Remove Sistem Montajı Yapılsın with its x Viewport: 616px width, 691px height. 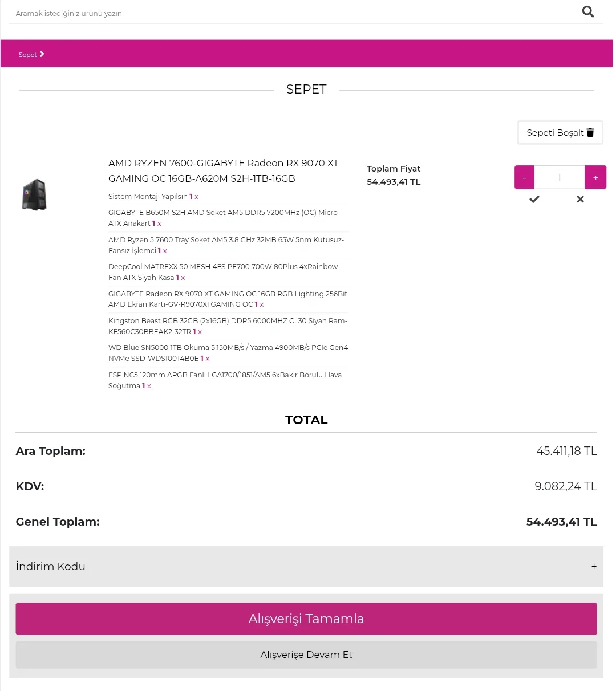[x=196, y=197]
